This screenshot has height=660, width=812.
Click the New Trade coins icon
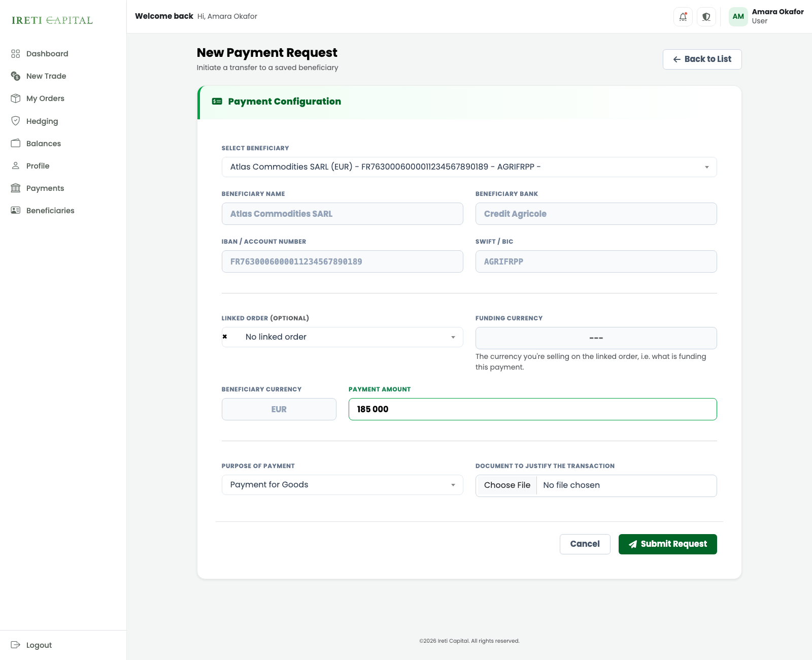(16, 76)
